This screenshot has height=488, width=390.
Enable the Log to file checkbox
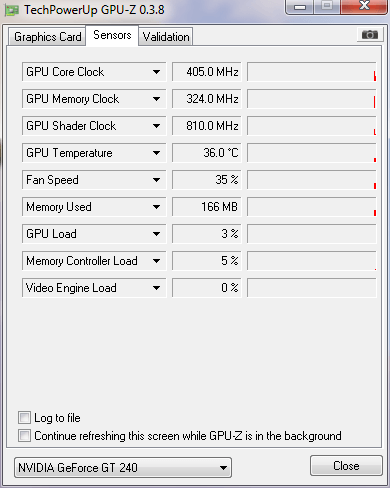[x=24, y=418]
